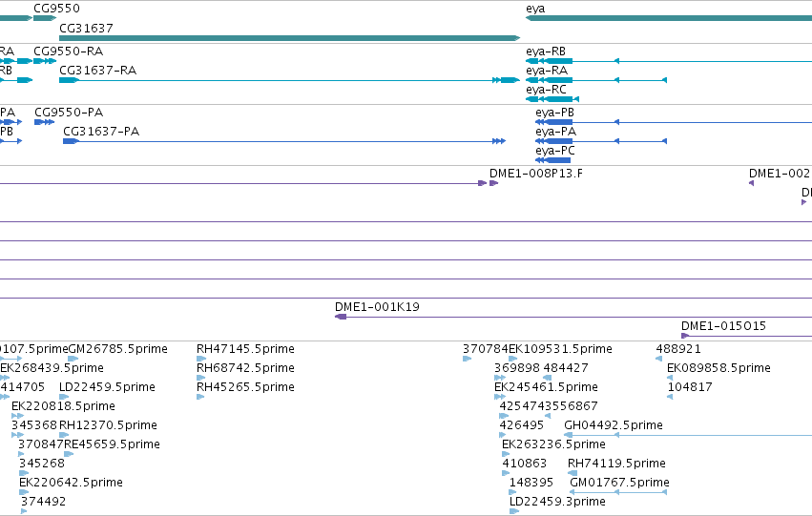
Task: Click the RH47145.5prime EST label
Action: tap(245, 349)
